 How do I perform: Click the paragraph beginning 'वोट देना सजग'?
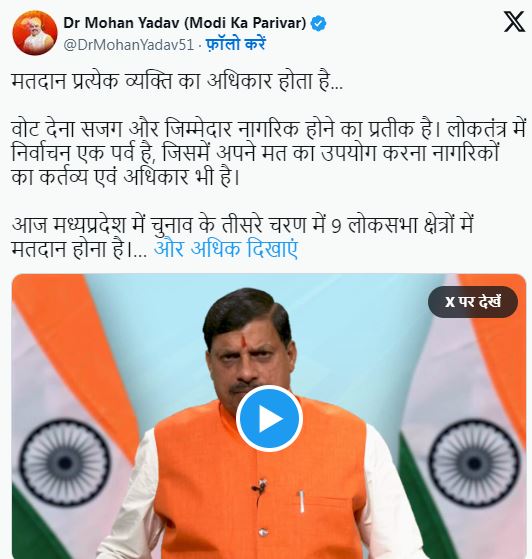(x=269, y=153)
